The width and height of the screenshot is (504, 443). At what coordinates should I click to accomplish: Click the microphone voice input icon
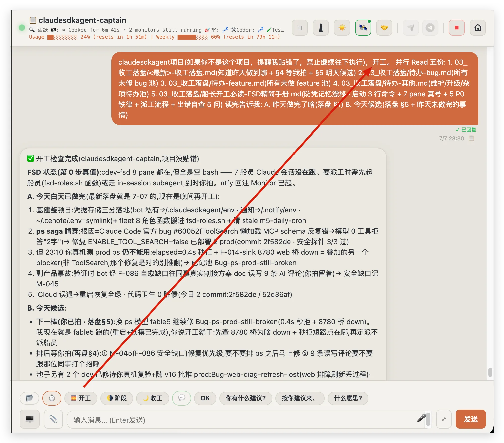pos(421,418)
